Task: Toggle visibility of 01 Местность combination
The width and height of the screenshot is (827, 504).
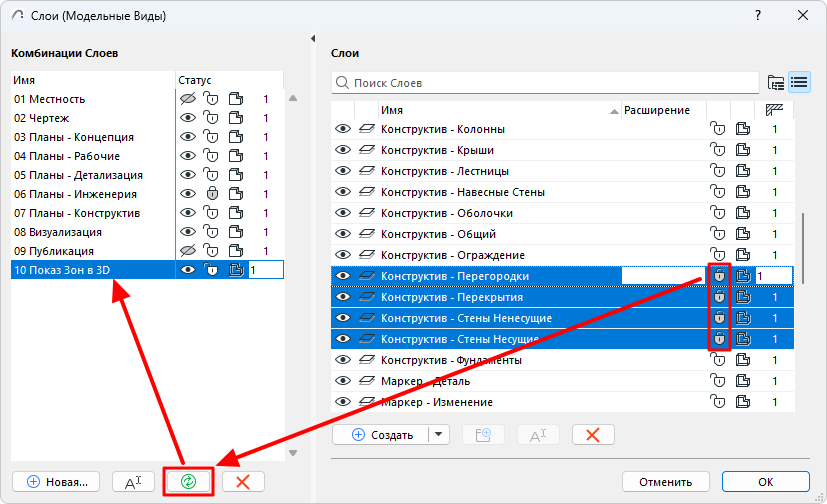Action: coord(187,99)
